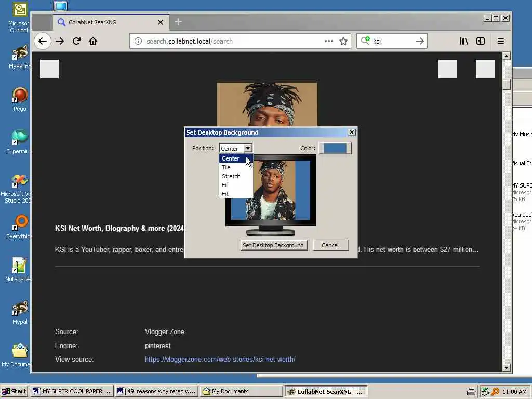
Task: Choose Fit from the position list
Action: point(236,194)
